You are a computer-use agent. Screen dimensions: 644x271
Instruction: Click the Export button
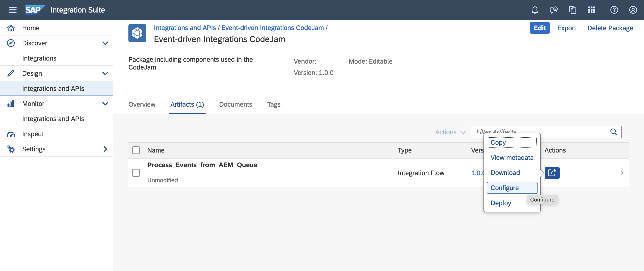[566, 28]
